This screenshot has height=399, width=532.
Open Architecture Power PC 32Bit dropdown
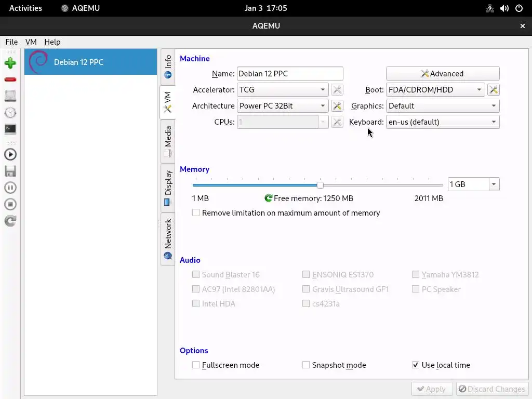tap(283, 106)
